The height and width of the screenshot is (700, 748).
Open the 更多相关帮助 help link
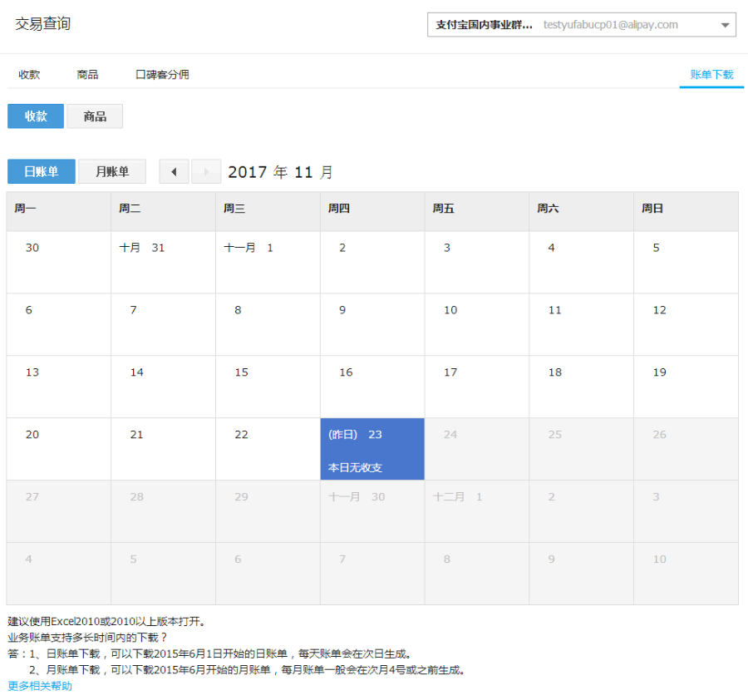[x=40, y=686]
